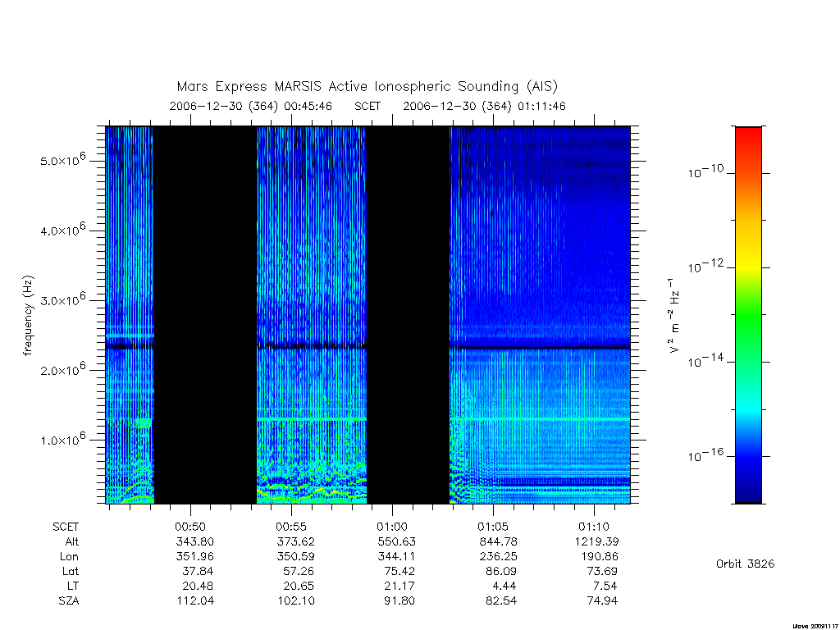
Task: Click the altitude value 844.78
Action: tap(498, 541)
